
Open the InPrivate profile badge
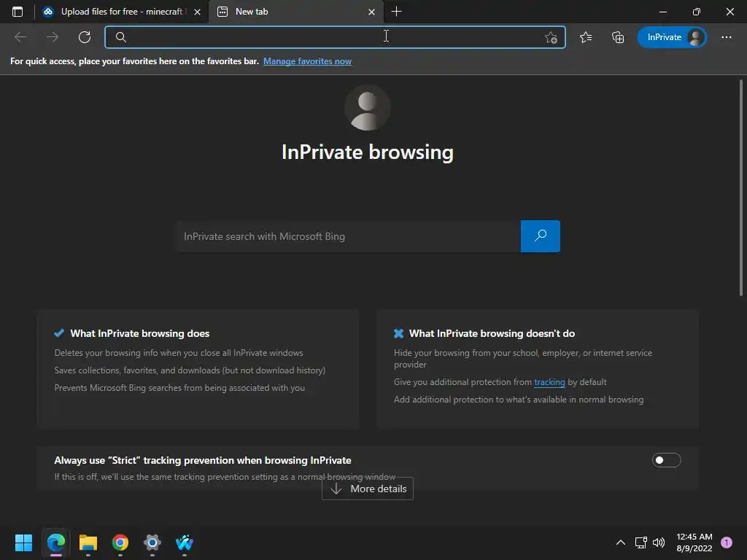(672, 37)
